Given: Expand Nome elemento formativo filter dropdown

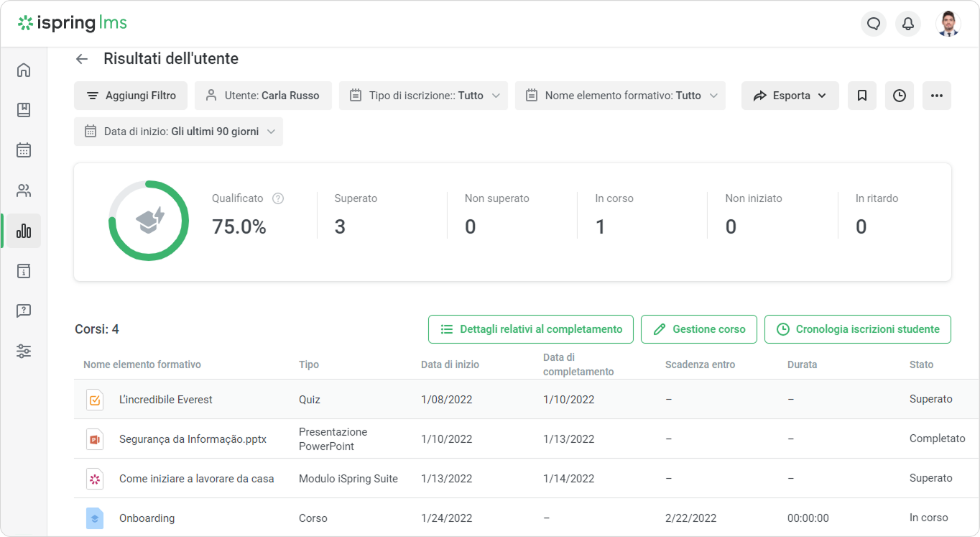Looking at the screenshot, I should point(620,96).
